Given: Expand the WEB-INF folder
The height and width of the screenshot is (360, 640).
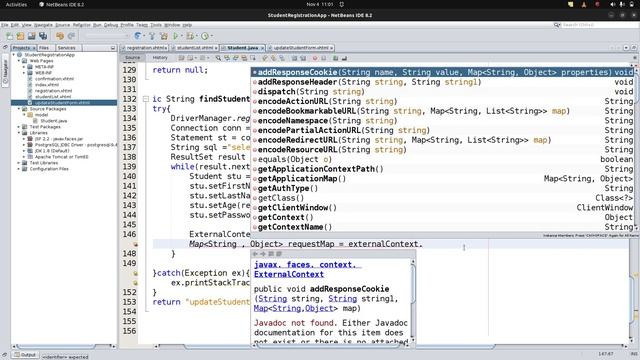Looking at the screenshot, I should coord(24,73).
